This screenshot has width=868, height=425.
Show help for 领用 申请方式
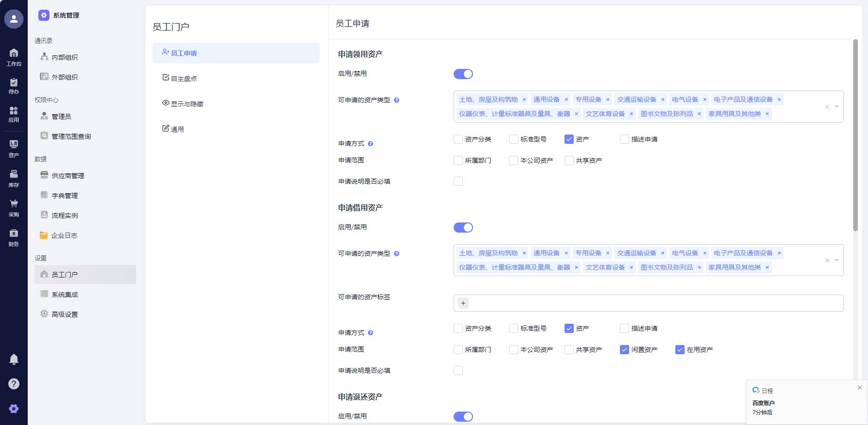370,143
